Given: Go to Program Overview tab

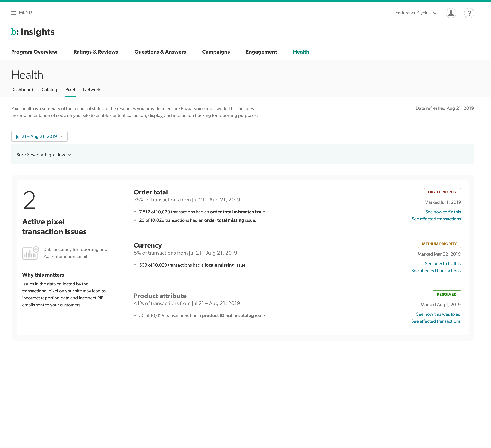Looking at the screenshot, I should click(34, 52).
